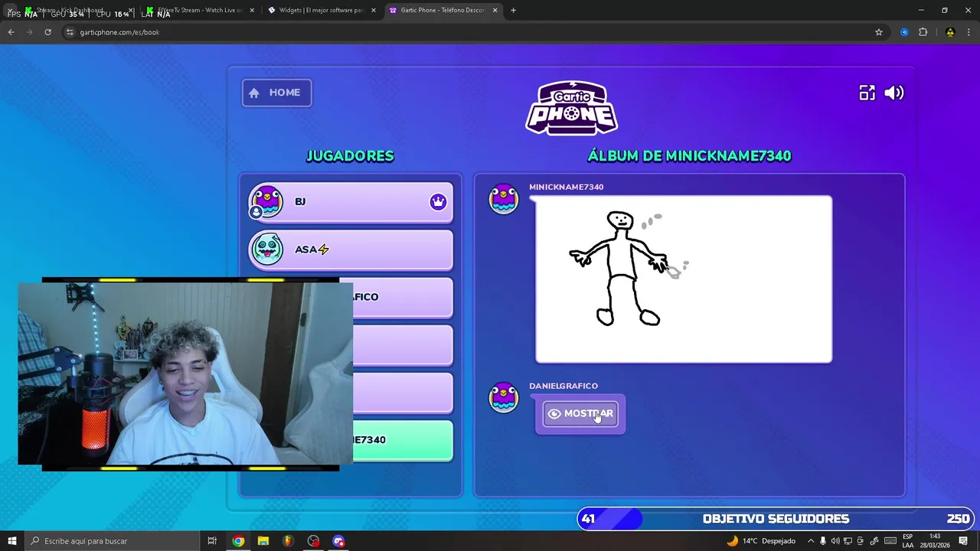Screen dimensions: 980x551
Task: Click ASA's ghost avatar
Action: [x=267, y=249]
